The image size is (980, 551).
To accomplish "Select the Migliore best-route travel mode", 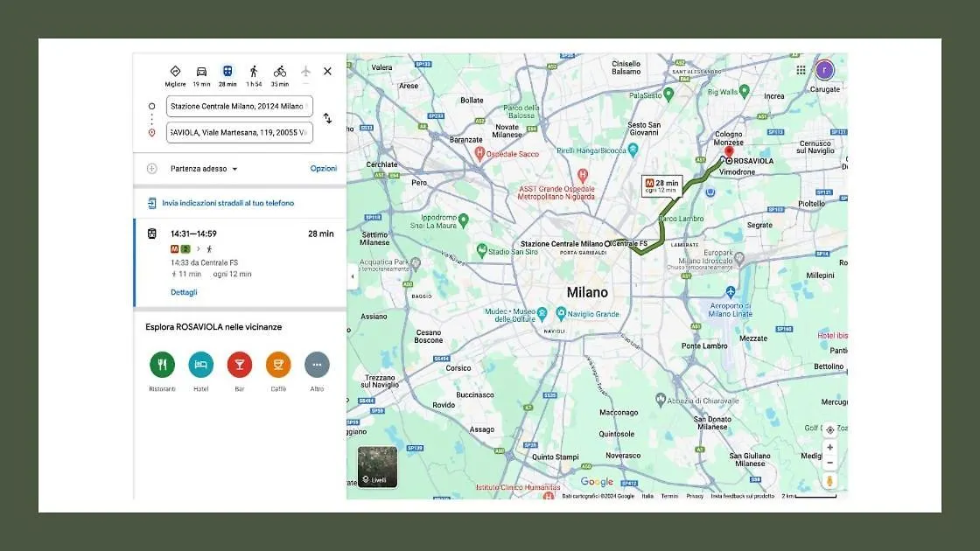I will (x=175, y=75).
